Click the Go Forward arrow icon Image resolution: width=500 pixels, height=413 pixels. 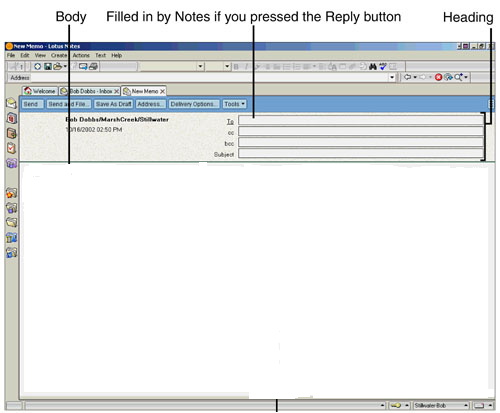[423, 77]
